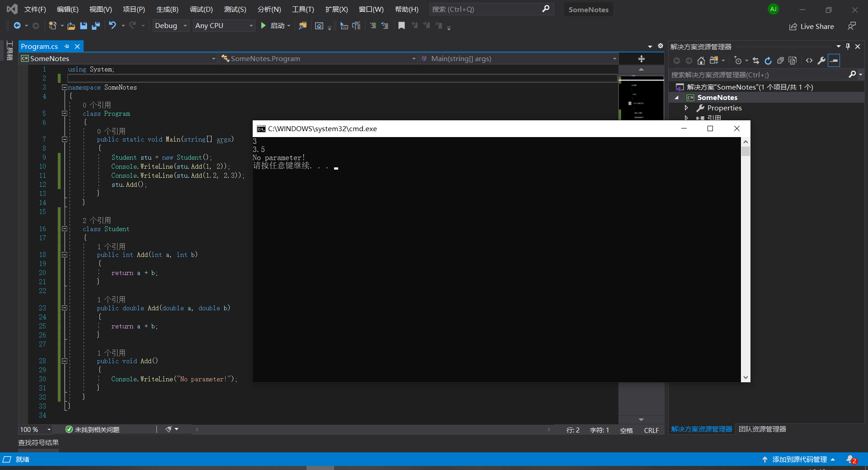Viewport: 868px width, 470px height.
Task: Toggle pin on the Program.cs tab
Action: (x=67, y=46)
